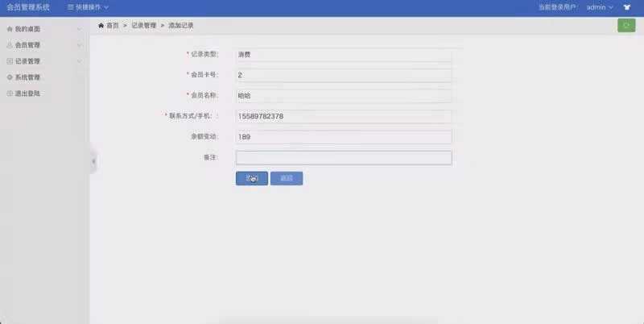Click the 记录管理 list icon in sidebar

click(10, 61)
